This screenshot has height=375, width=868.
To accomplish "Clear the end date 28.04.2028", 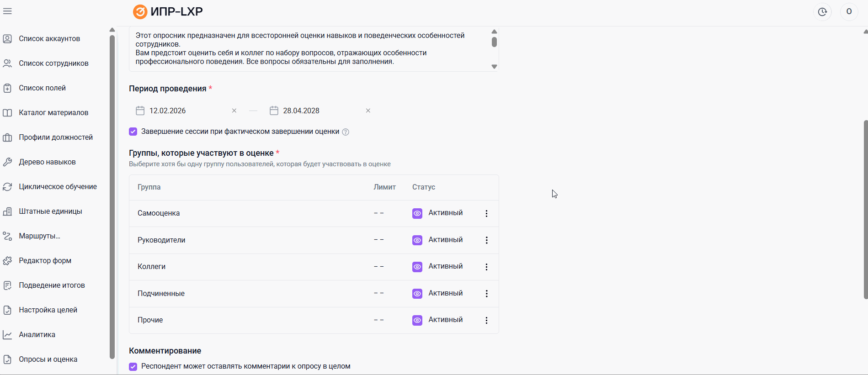I will pyautogui.click(x=368, y=111).
